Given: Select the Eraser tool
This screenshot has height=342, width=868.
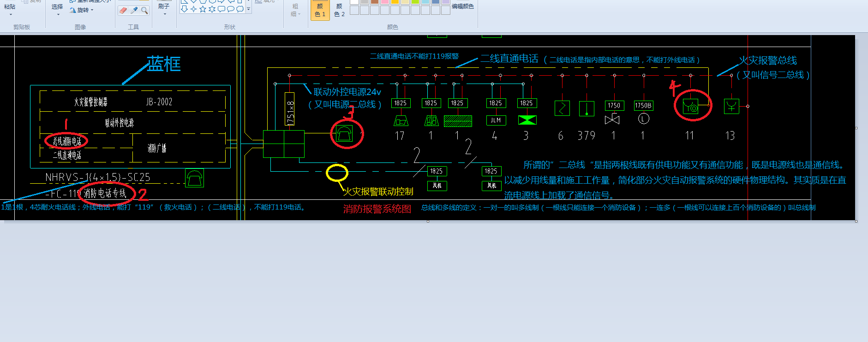Looking at the screenshot, I should (x=123, y=10).
